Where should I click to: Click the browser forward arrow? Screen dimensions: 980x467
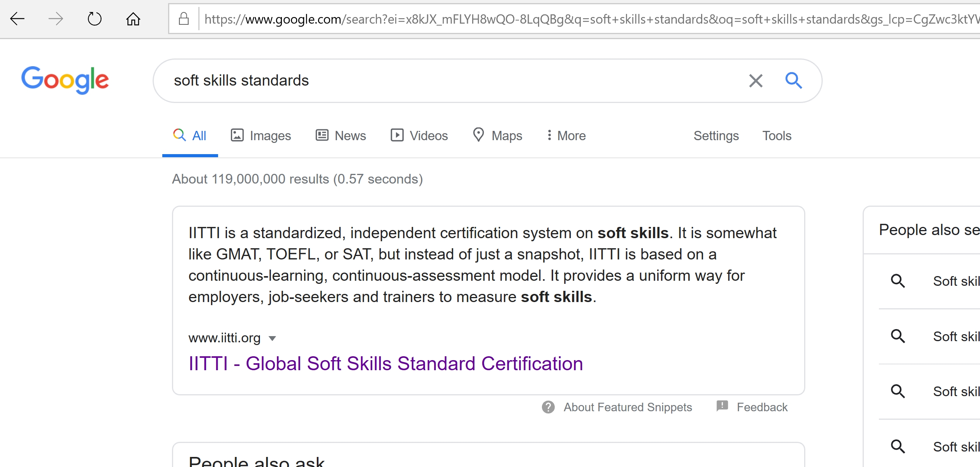coord(56,19)
